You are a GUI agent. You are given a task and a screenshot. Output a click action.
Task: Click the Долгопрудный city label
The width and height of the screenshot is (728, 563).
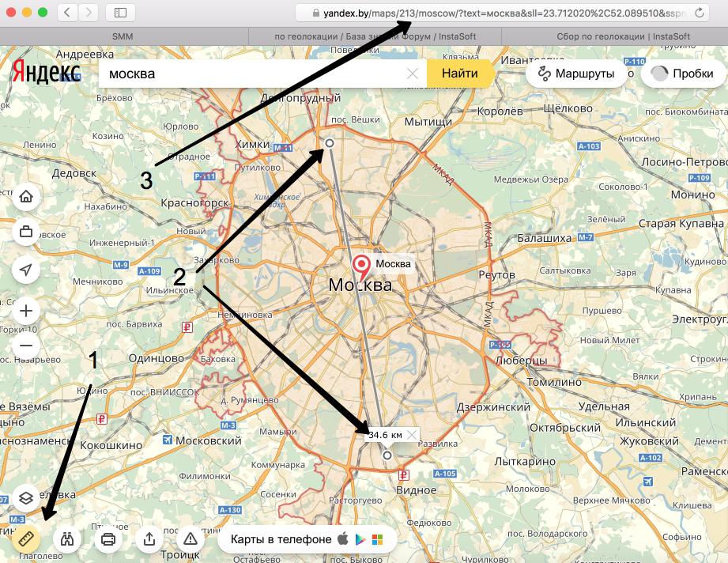point(301,98)
